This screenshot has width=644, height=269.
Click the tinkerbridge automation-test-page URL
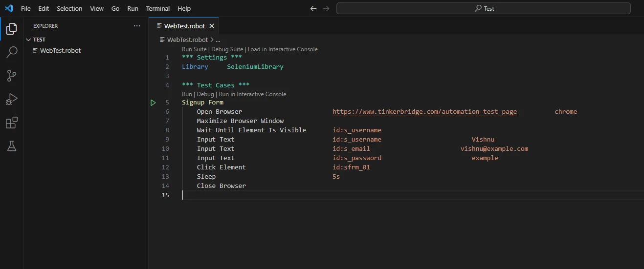pos(424,112)
